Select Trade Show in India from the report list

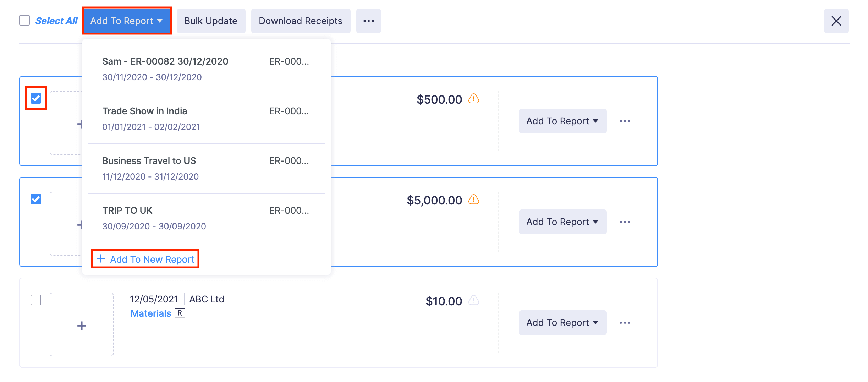[145, 111]
